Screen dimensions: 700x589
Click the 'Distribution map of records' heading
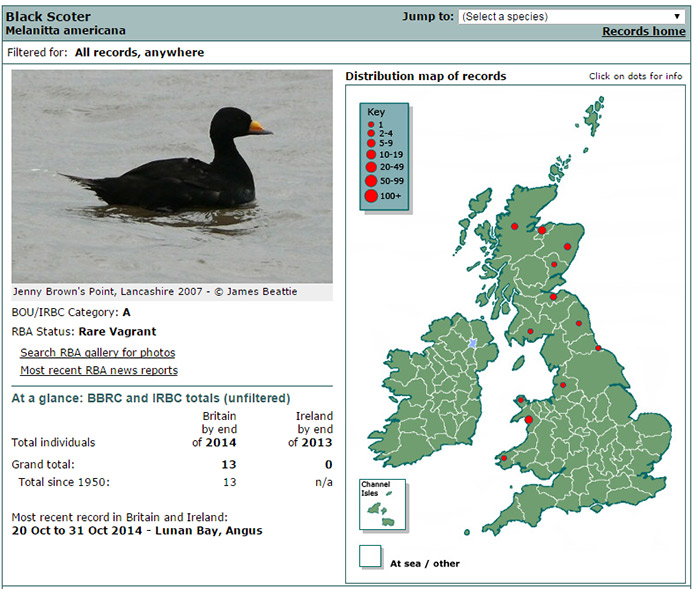click(426, 76)
